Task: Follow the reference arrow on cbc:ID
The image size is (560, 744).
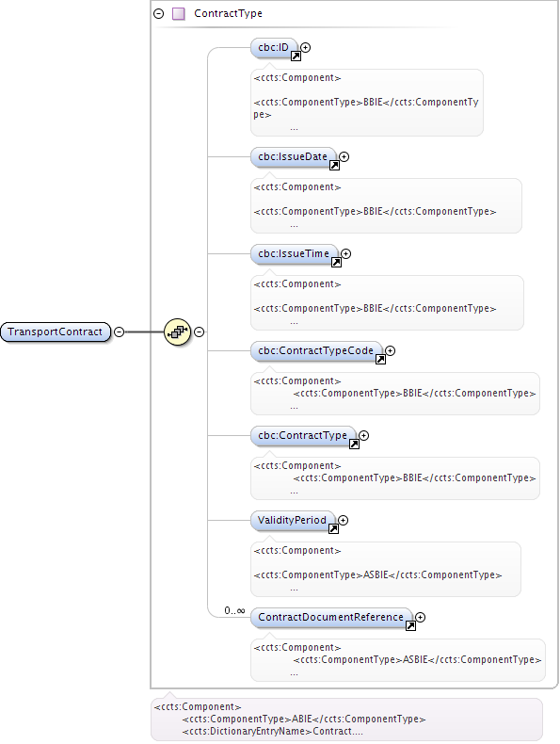Action: (x=296, y=57)
